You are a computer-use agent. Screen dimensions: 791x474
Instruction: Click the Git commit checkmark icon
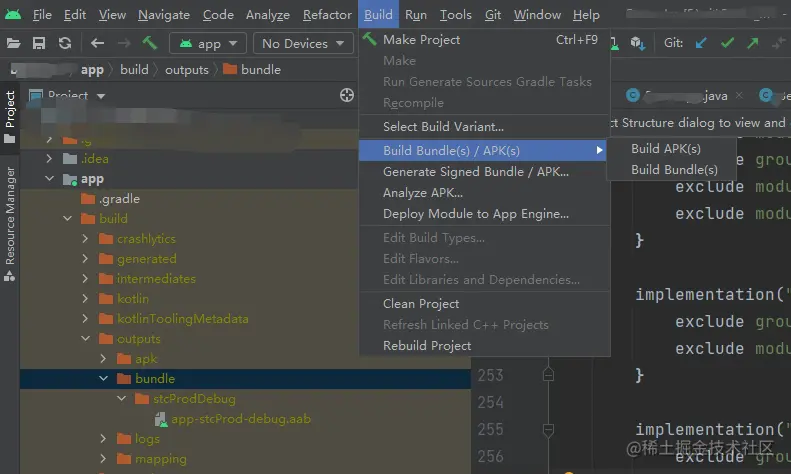[727, 43]
